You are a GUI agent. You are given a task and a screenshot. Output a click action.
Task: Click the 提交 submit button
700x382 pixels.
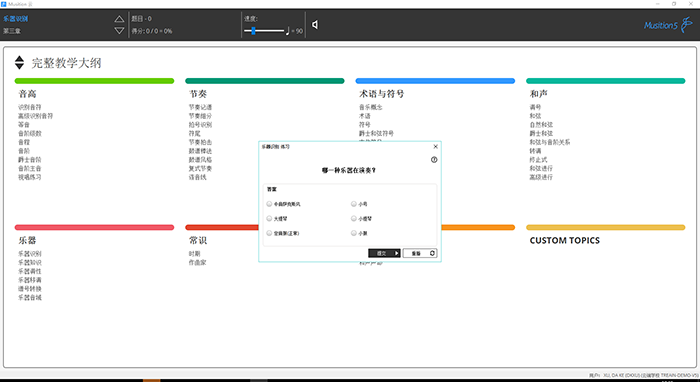pos(384,253)
